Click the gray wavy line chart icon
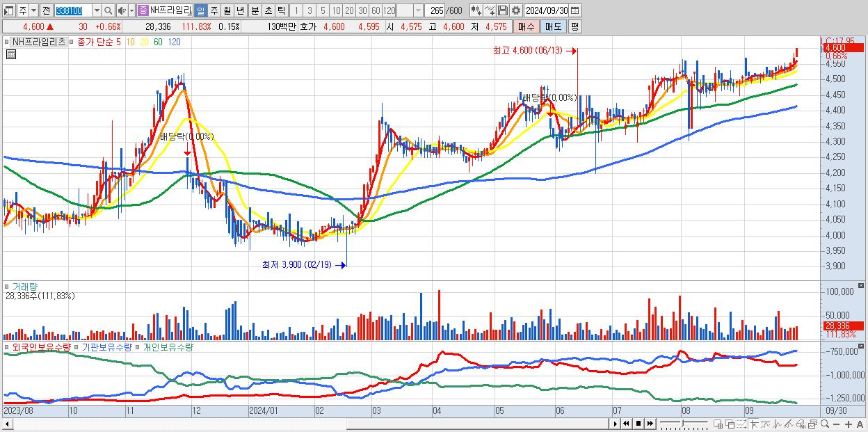Viewport: 868px width, 432px height. pos(765,424)
